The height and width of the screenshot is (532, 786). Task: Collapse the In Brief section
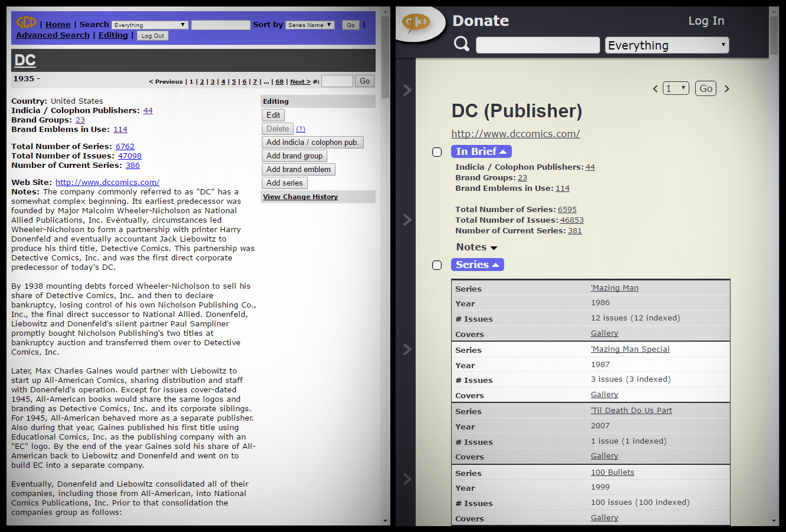click(x=481, y=151)
